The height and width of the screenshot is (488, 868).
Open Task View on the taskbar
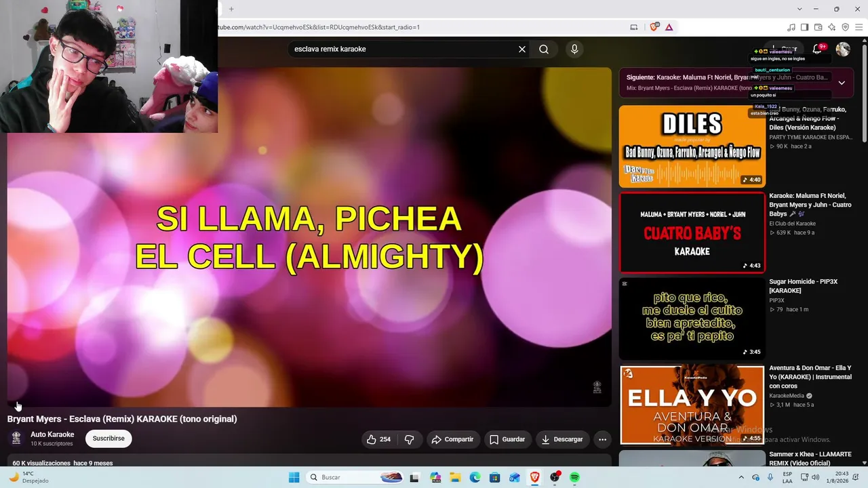(414, 477)
